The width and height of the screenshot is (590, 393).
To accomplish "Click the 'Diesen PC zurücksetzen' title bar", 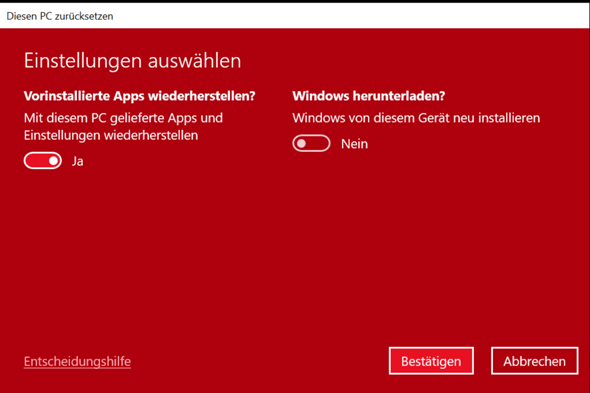I will point(295,16).
